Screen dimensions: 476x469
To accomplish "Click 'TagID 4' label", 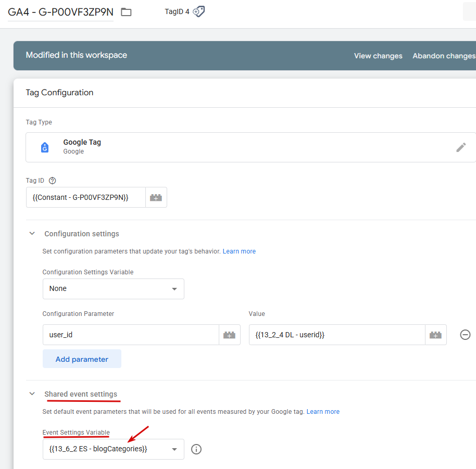I will point(177,11).
